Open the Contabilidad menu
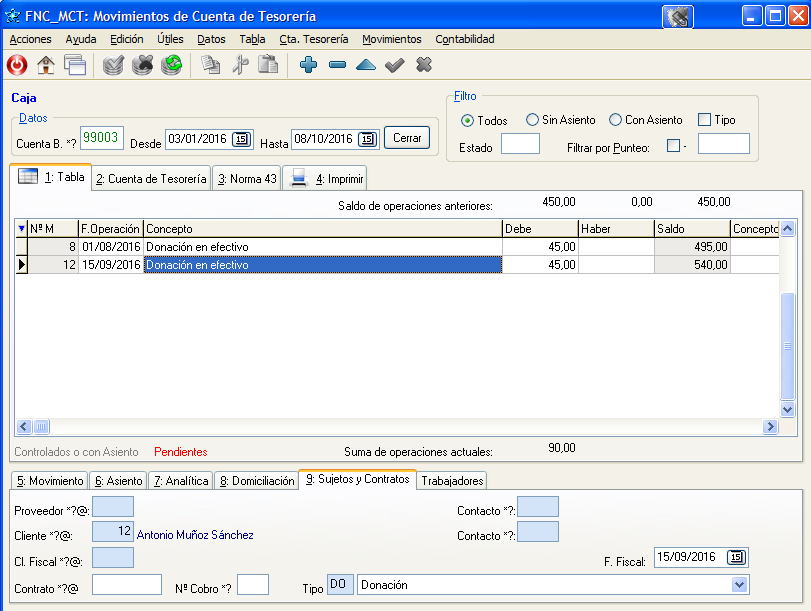The height and width of the screenshot is (611, 811). [464, 39]
